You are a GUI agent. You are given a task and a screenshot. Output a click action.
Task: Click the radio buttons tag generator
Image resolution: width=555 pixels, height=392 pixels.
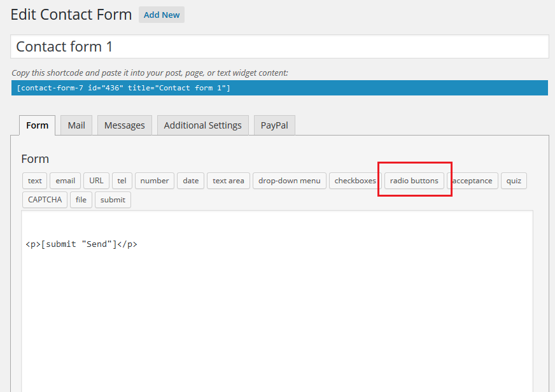pyautogui.click(x=414, y=181)
